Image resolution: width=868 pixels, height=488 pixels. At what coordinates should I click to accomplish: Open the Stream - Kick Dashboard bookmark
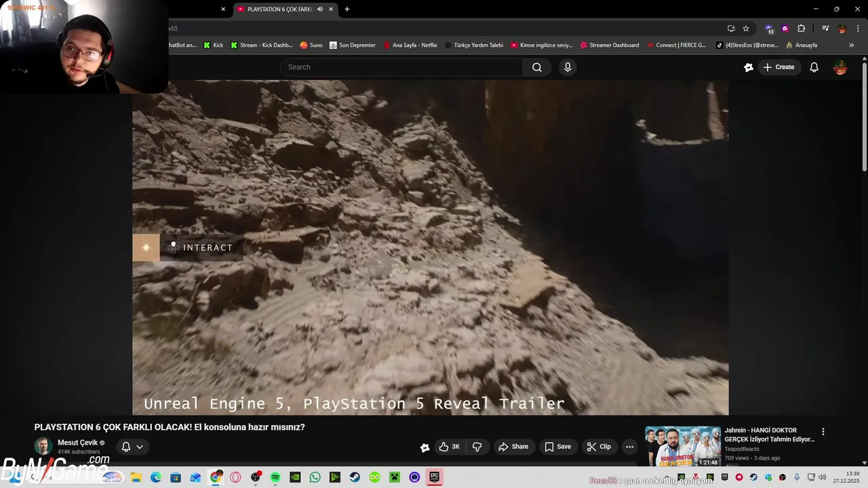point(262,45)
